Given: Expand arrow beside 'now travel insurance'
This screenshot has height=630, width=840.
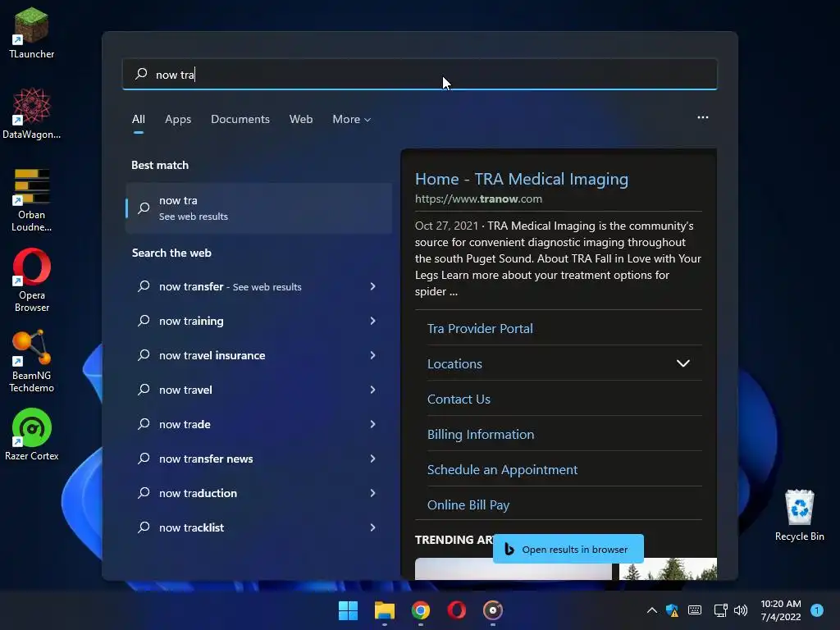Looking at the screenshot, I should click(373, 355).
